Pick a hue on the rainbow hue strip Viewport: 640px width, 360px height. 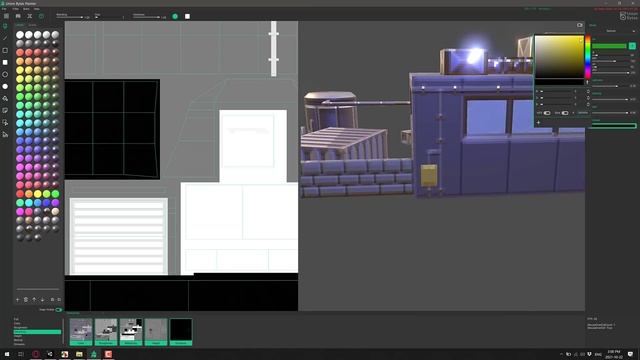pyautogui.click(x=588, y=57)
